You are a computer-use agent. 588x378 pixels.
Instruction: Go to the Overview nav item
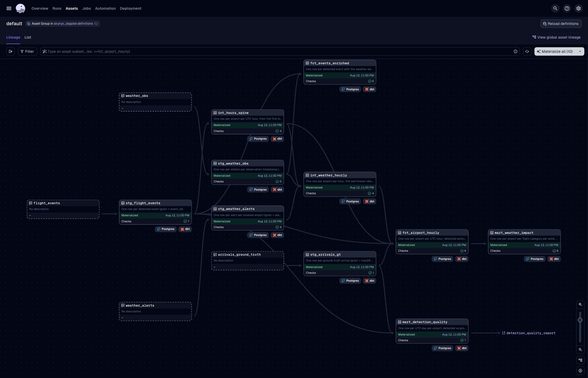click(40, 8)
